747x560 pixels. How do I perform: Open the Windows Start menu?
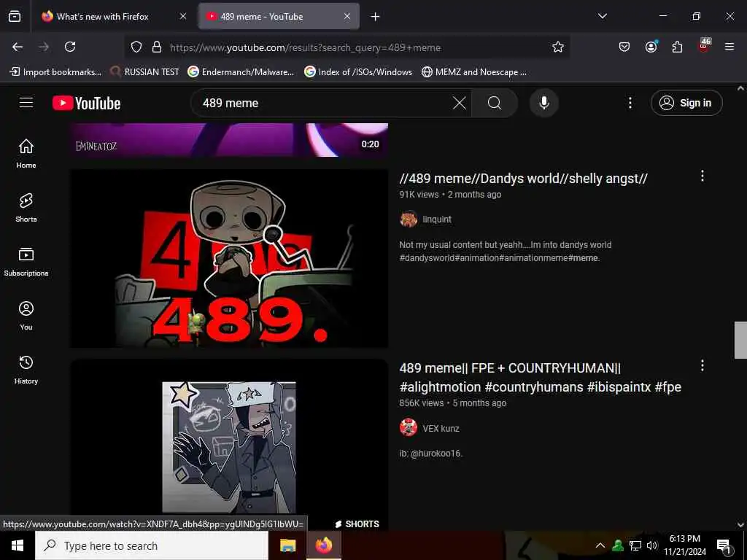[18, 545]
